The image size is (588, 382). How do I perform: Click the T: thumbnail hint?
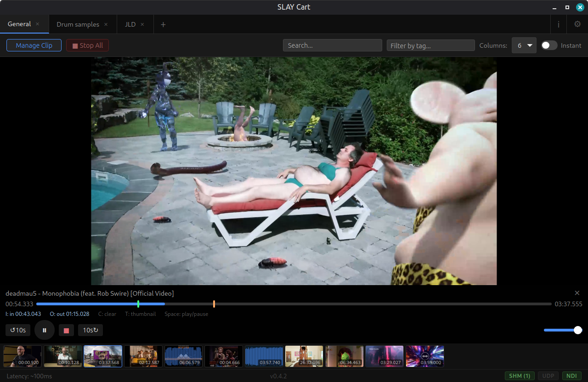[140, 314]
